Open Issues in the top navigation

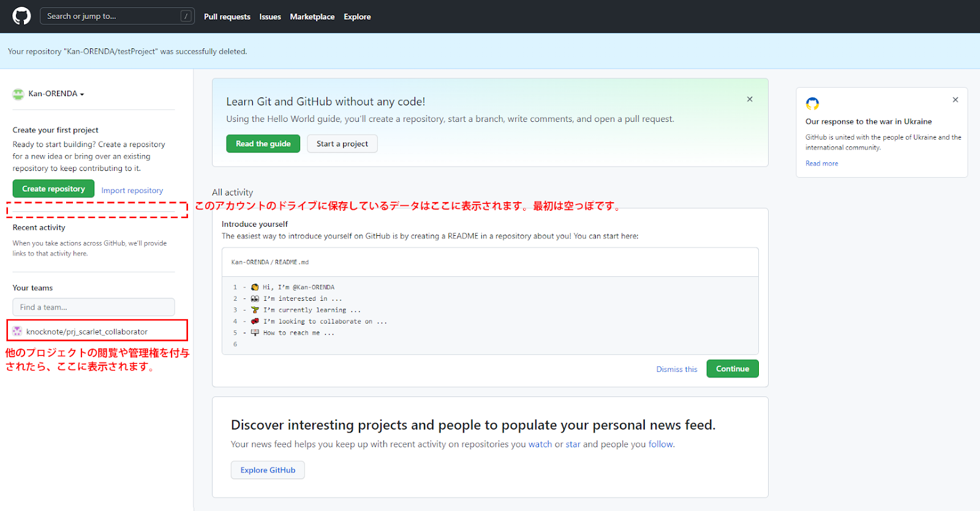(x=270, y=17)
